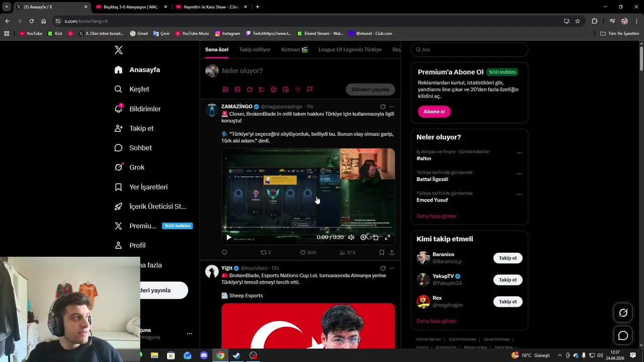Click the X logo in sidebar
This screenshot has height=362, width=644.
[x=119, y=50]
